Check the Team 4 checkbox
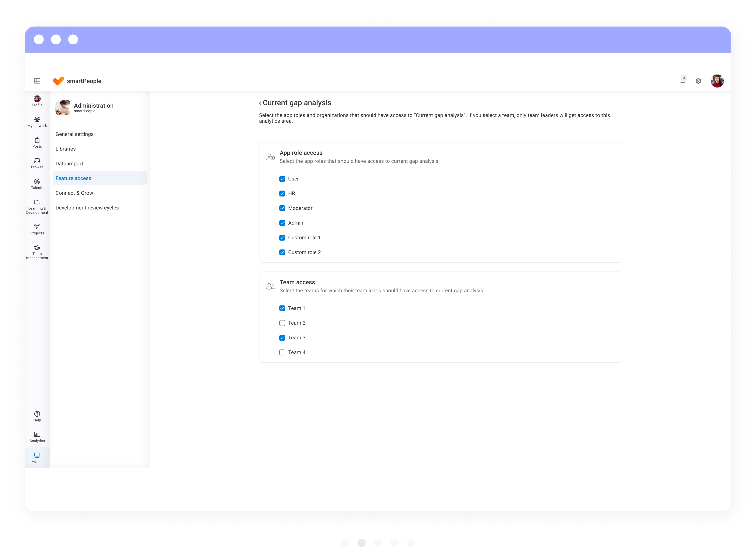The image size is (756, 547). pos(282,352)
